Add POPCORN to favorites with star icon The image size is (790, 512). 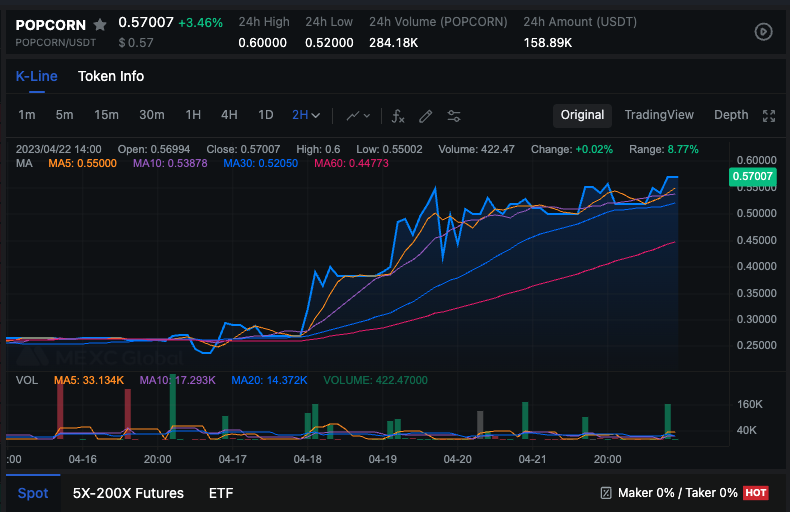(x=100, y=24)
